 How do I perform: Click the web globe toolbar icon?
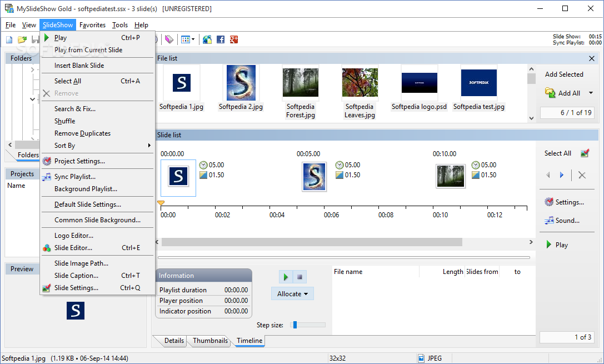coord(207,39)
